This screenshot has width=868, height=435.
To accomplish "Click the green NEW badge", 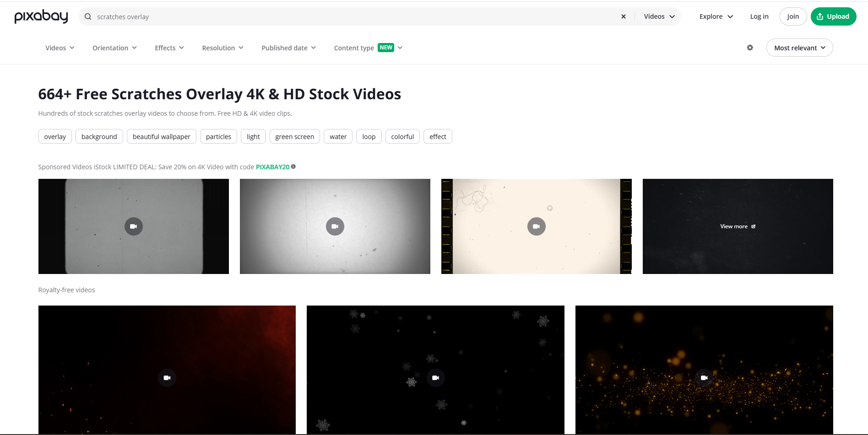I will 386,48.
